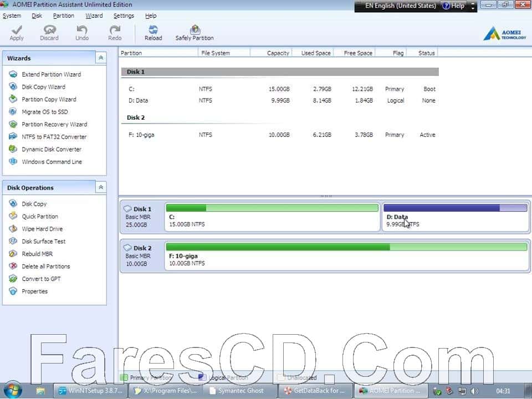Click the AOMEI Technology logo
Viewport: 532px width, 399px height.
click(x=505, y=34)
